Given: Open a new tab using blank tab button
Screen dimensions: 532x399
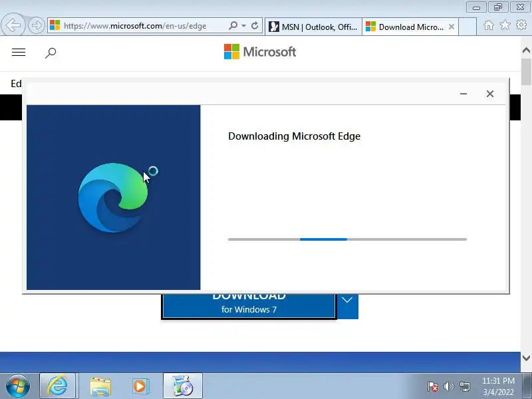Looking at the screenshot, I should (467, 27).
